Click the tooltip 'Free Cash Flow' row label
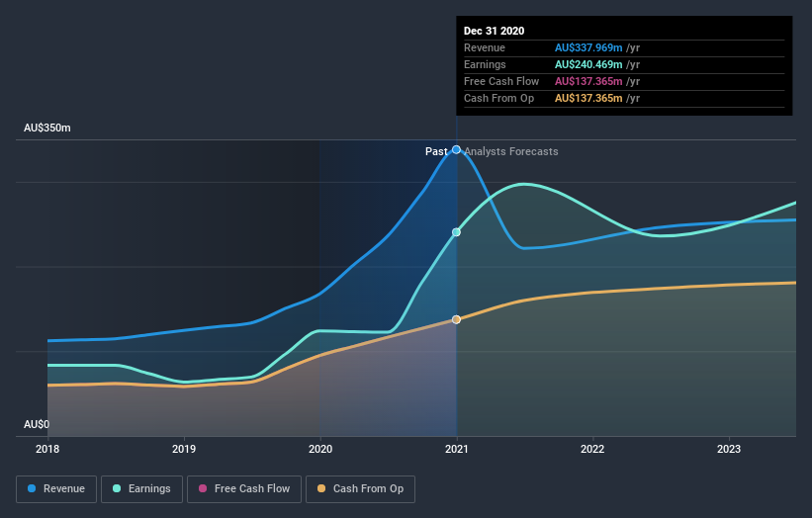812x518 pixels. click(501, 81)
